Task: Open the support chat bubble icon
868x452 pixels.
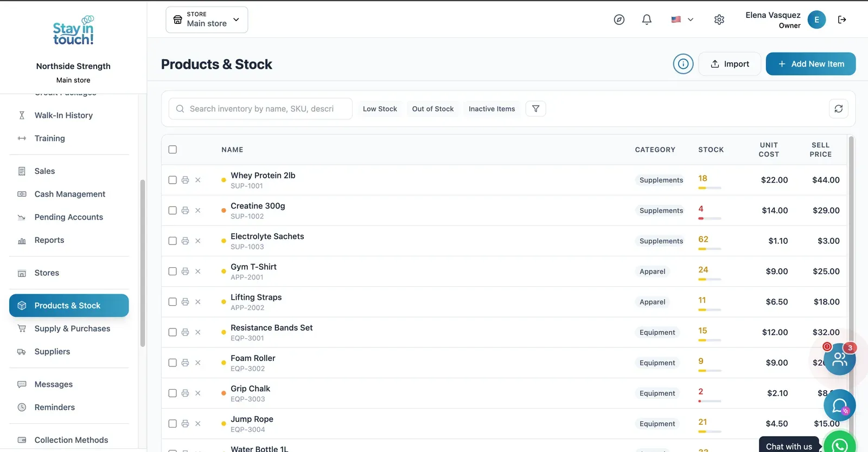Action: click(x=840, y=405)
